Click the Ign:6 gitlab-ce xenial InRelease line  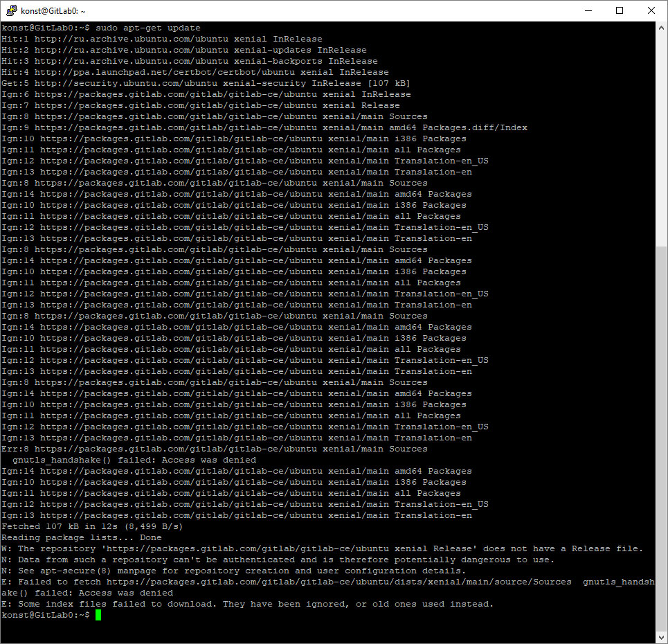[x=206, y=94]
